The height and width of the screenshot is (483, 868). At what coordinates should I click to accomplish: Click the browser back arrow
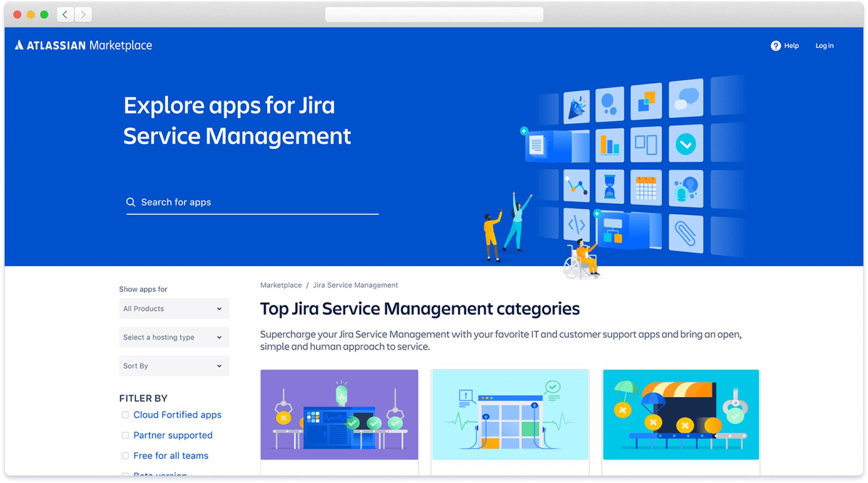point(65,14)
